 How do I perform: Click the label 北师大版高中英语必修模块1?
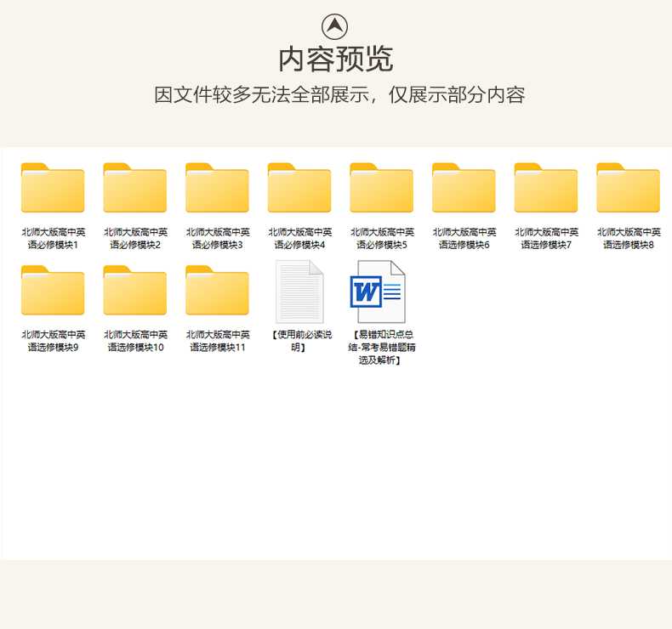53,239
